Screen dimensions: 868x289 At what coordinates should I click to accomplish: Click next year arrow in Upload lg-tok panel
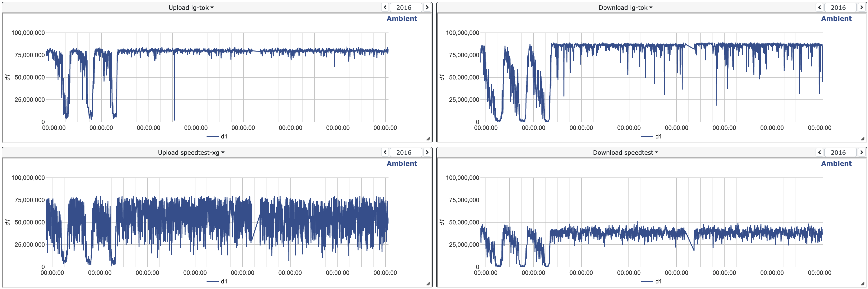click(427, 7)
